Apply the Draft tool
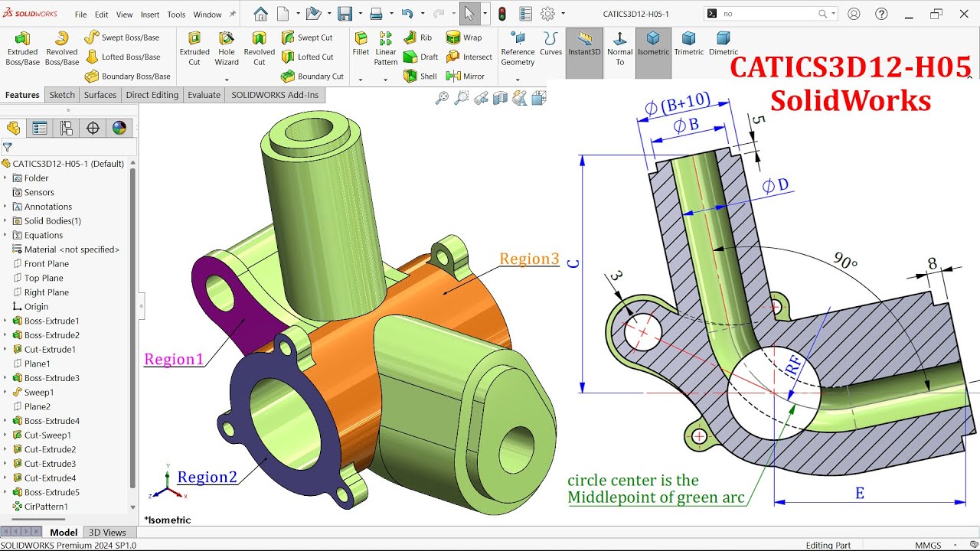Screen dimensions: 980x551 (420, 57)
